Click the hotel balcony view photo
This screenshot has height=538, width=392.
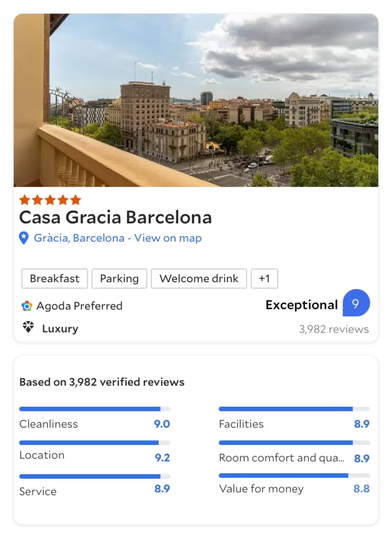point(195,100)
